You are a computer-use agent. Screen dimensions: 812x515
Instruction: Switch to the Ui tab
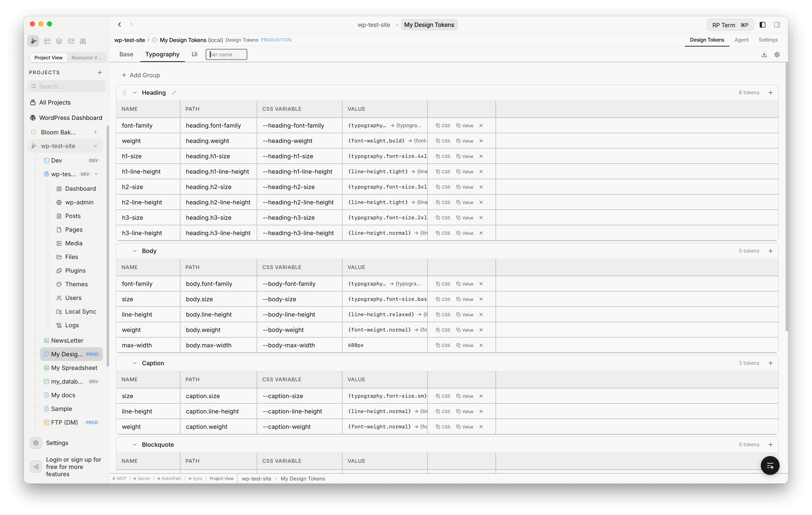194,54
